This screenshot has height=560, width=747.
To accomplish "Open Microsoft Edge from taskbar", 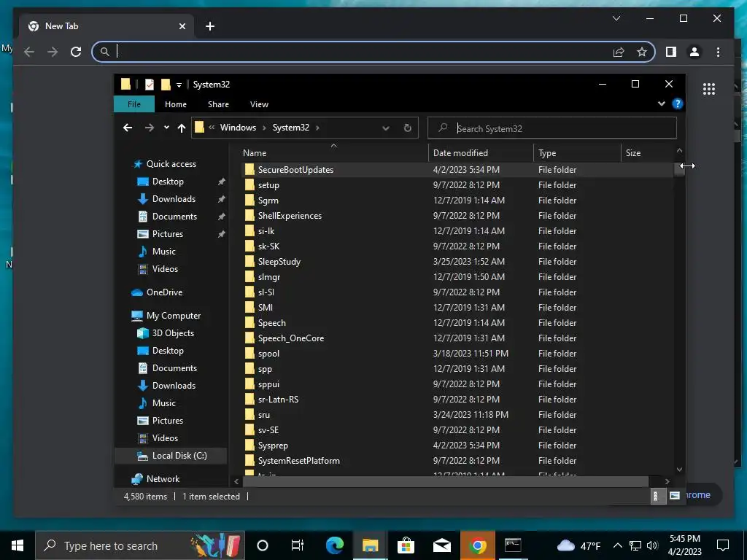I will 334,545.
